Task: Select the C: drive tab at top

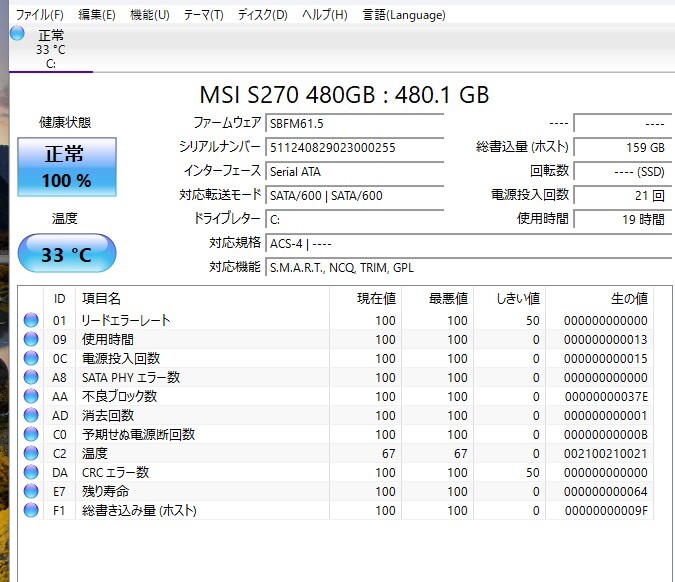Action: click(x=51, y=49)
